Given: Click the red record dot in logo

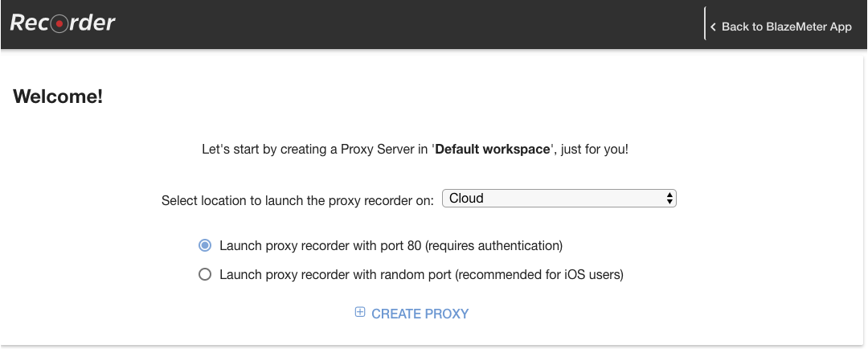Looking at the screenshot, I should click(59, 24).
